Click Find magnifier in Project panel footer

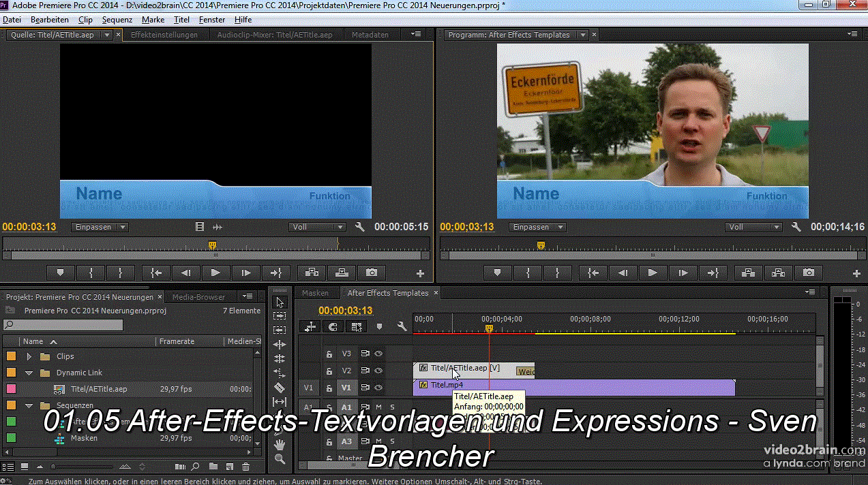tap(196, 467)
